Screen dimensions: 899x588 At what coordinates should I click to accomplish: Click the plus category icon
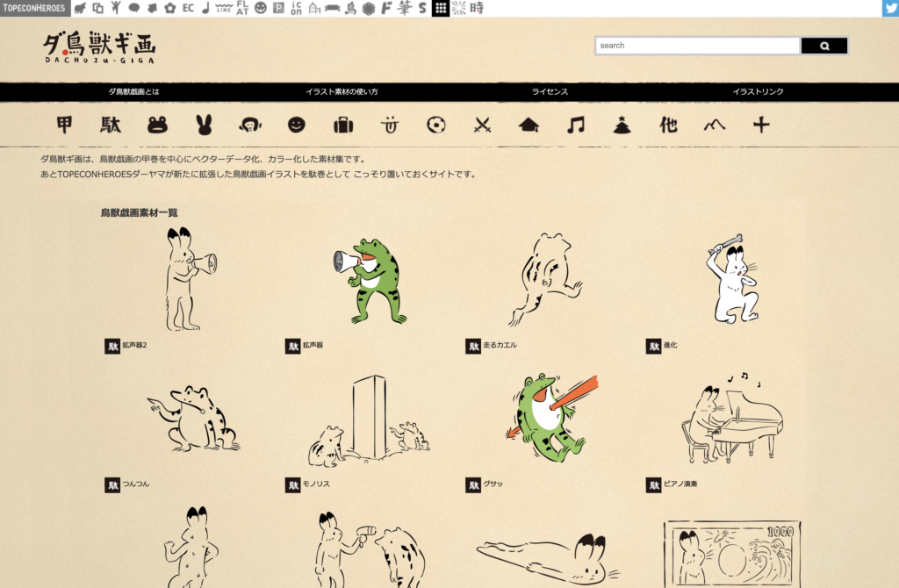761,125
